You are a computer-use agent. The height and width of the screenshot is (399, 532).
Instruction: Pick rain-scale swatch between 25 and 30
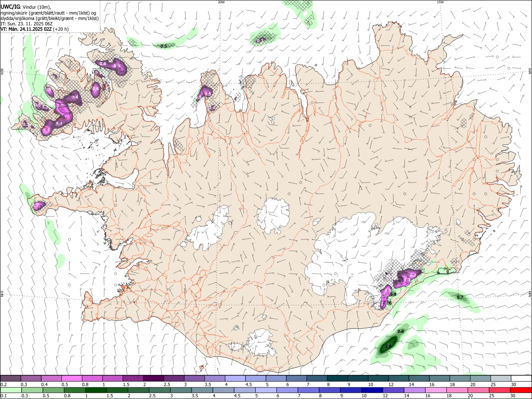(500, 390)
